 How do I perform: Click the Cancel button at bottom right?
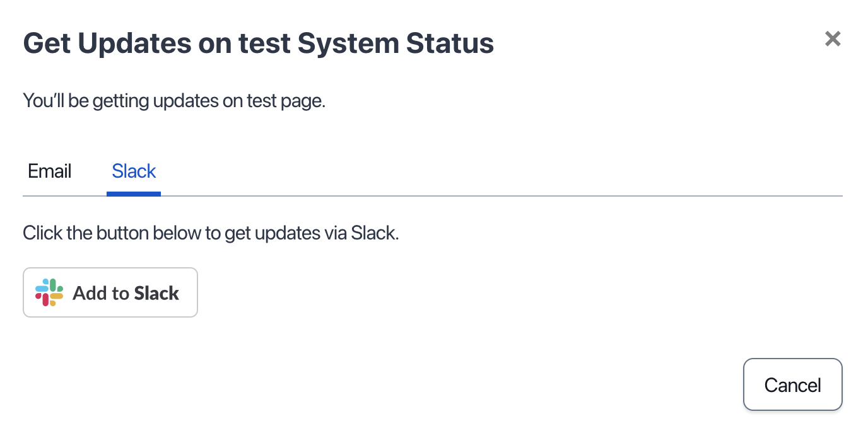(x=793, y=385)
